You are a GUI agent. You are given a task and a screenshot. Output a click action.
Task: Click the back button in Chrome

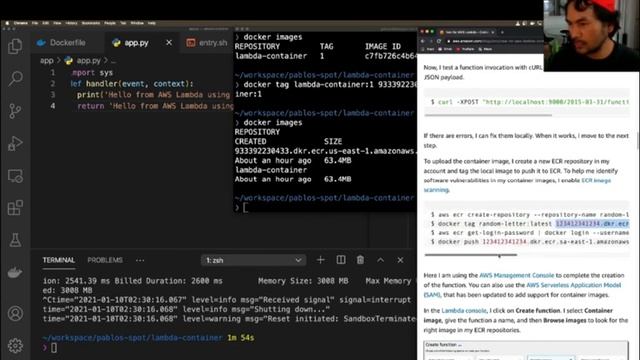click(x=423, y=41)
